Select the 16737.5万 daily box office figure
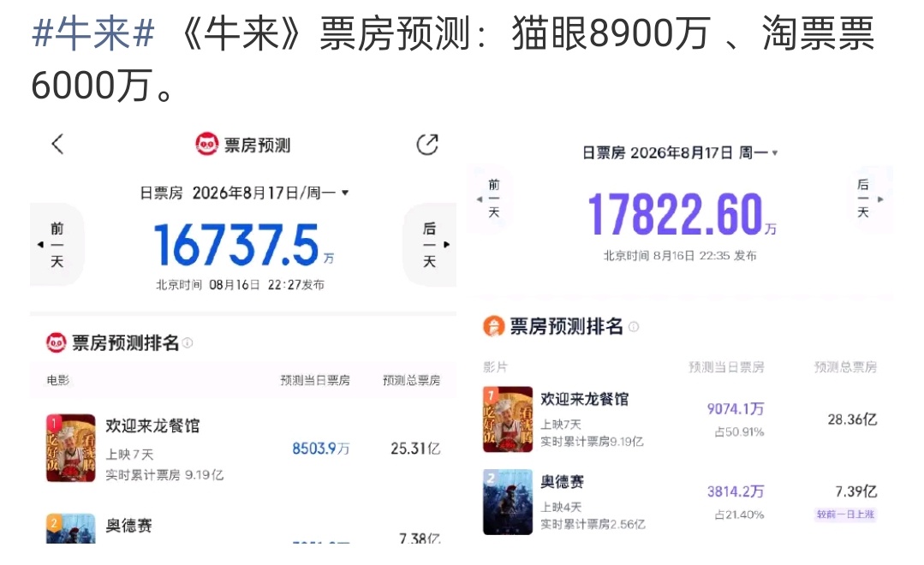This screenshot has width=924, height=565. pyautogui.click(x=243, y=245)
